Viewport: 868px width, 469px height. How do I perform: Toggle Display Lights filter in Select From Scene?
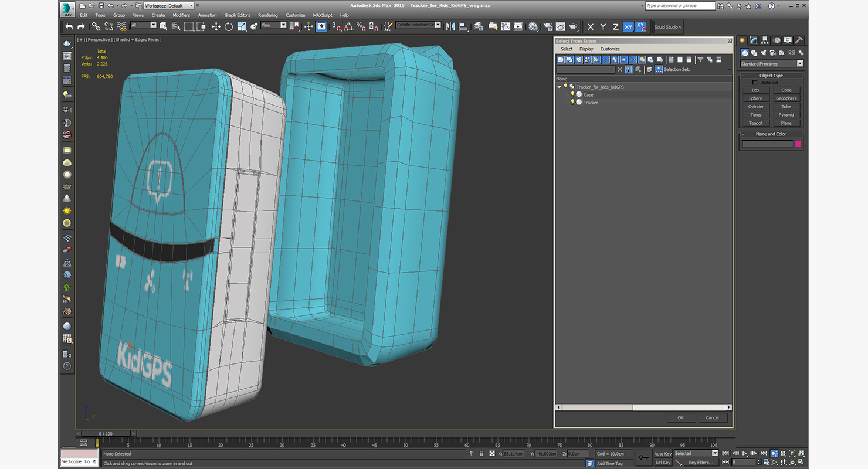point(578,59)
